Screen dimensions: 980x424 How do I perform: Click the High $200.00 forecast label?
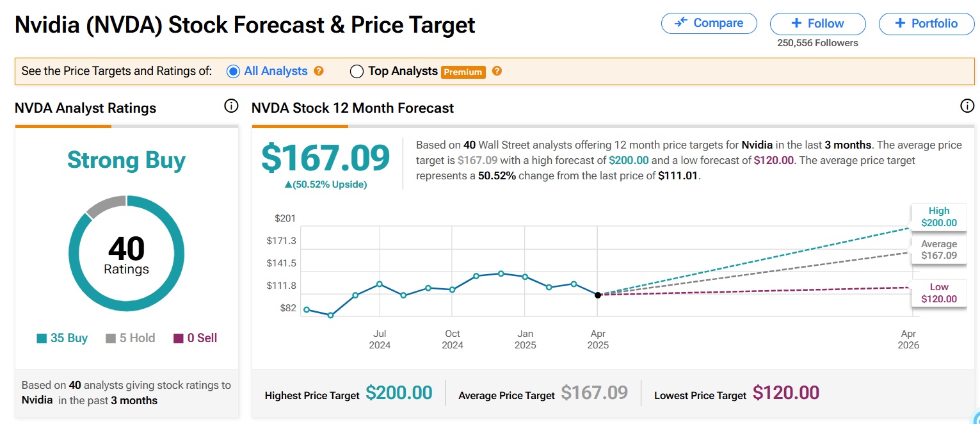pyautogui.click(x=939, y=217)
